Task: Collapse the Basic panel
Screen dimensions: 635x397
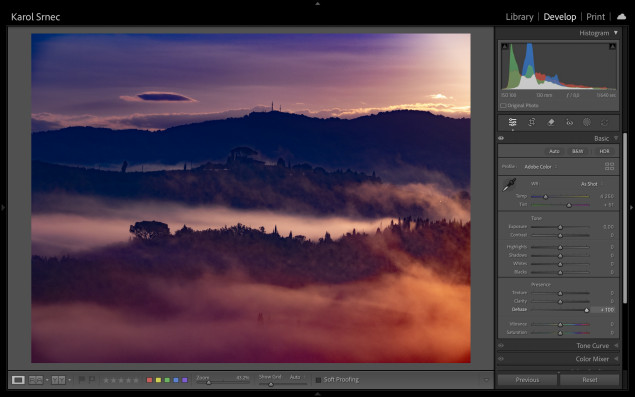Action: tap(616, 138)
